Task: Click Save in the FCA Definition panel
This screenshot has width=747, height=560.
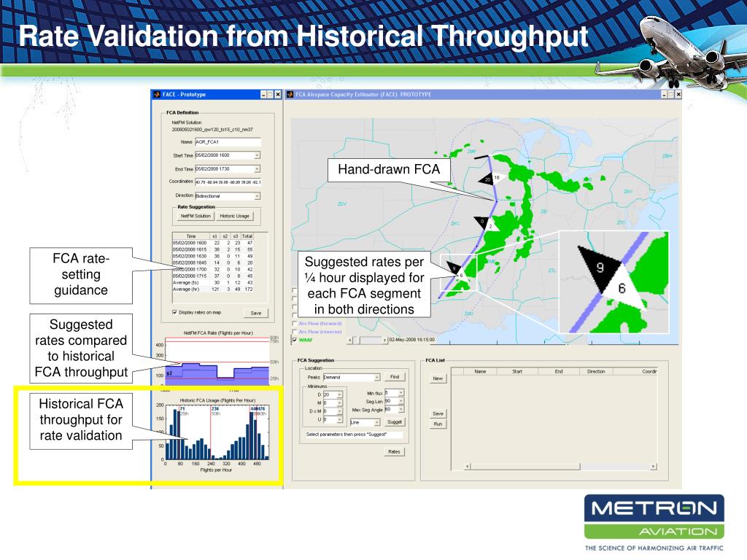Action: pos(256,314)
